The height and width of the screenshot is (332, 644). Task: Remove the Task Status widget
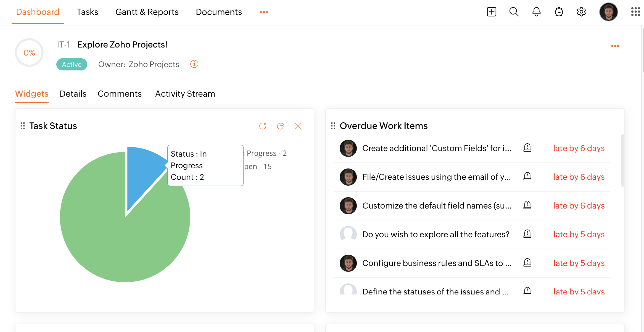pos(298,126)
